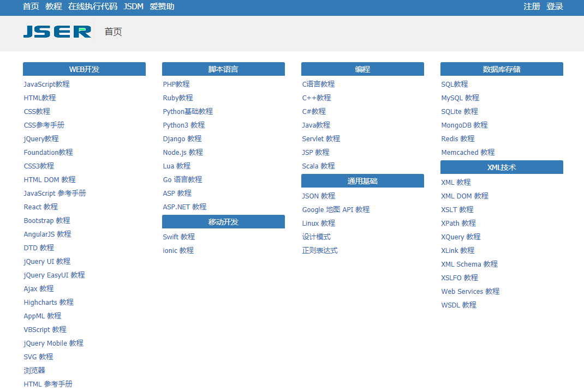Select the 脚本语言 category header

[x=223, y=69]
